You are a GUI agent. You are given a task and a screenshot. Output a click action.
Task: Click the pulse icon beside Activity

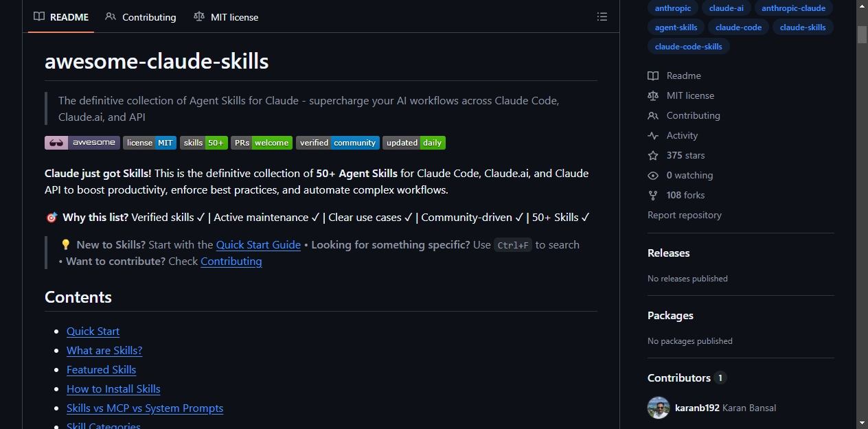(x=653, y=135)
